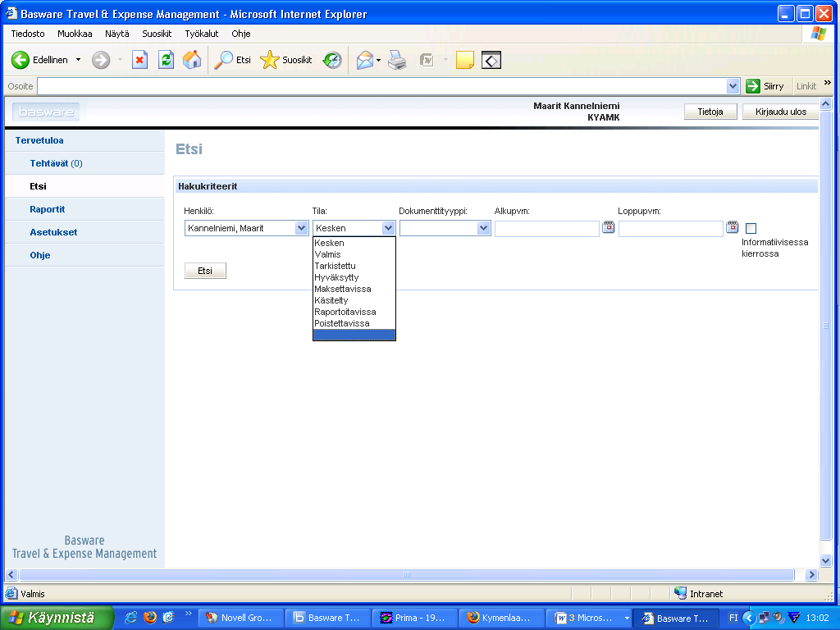Switch to the Novell Gro… taskbar window
This screenshot has height=630, width=840.
coord(240,618)
